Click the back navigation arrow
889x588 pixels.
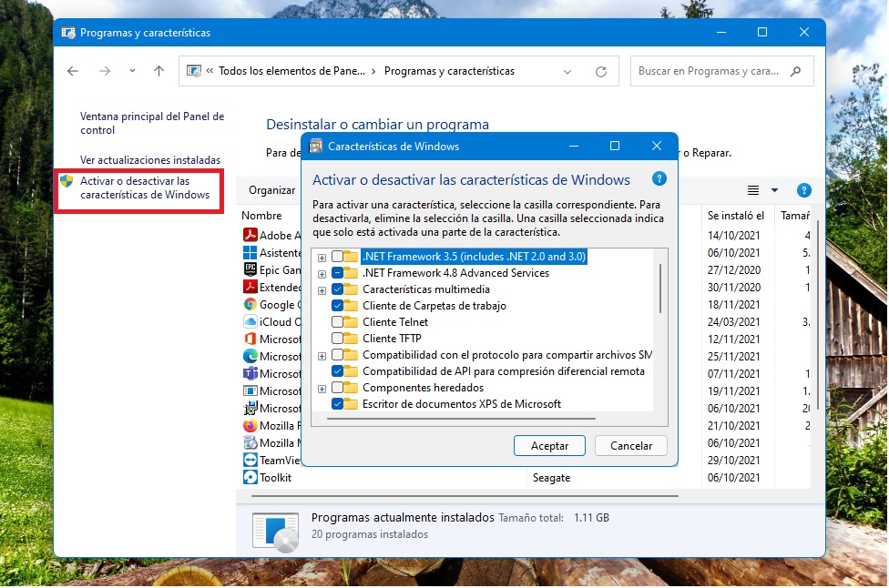pos(73,71)
